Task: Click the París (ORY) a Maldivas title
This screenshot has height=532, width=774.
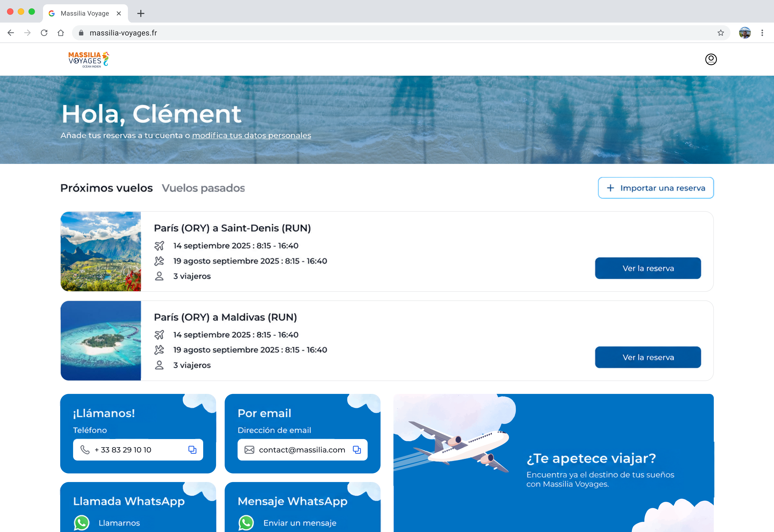Action: [225, 317]
